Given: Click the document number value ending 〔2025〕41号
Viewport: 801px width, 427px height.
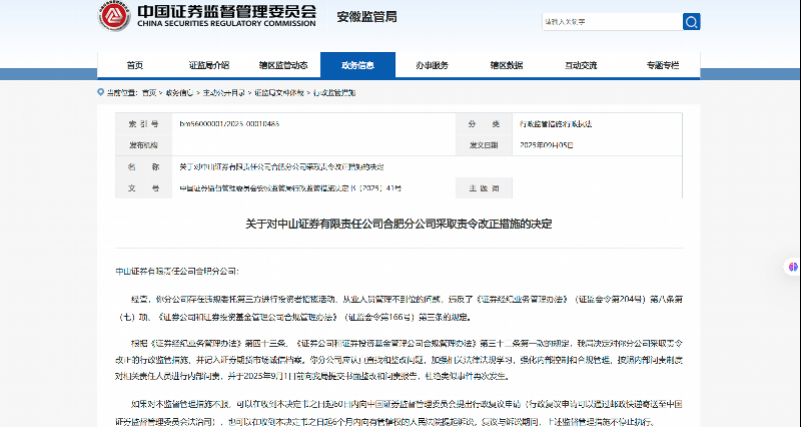Looking at the screenshot, I should pyautogui.click(x=290, y=188).
